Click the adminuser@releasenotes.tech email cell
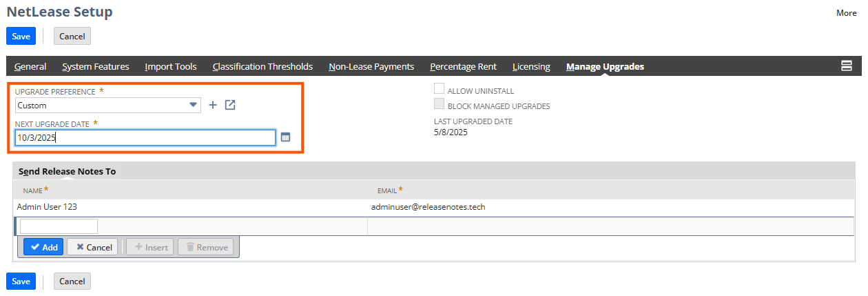Image resolution: width=868 pixels, height=296 pixels. point(428,206)
